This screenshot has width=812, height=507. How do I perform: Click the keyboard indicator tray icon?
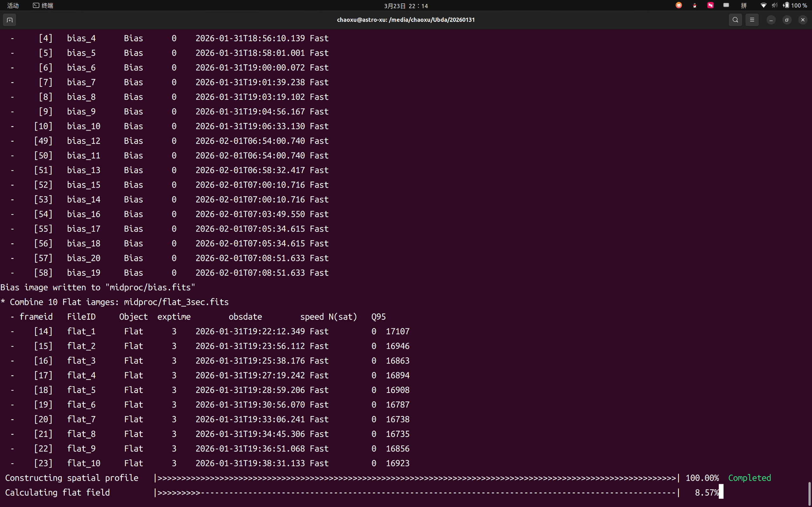tap(726, 5)
